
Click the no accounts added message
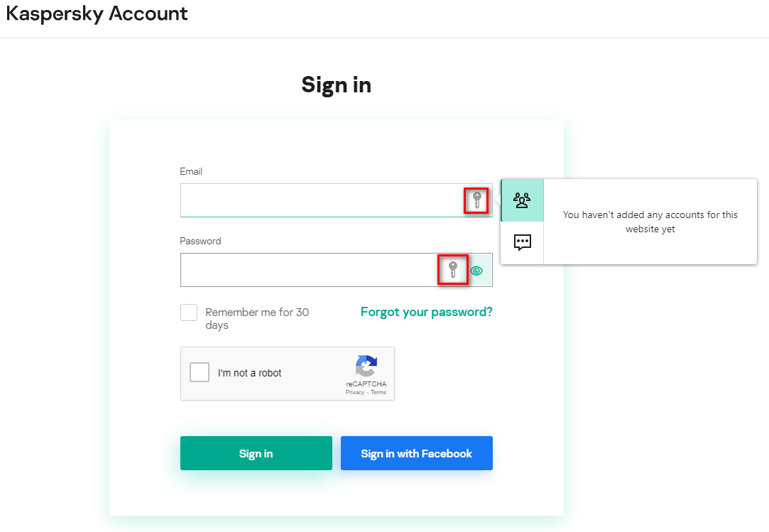[x=650, y=222]
